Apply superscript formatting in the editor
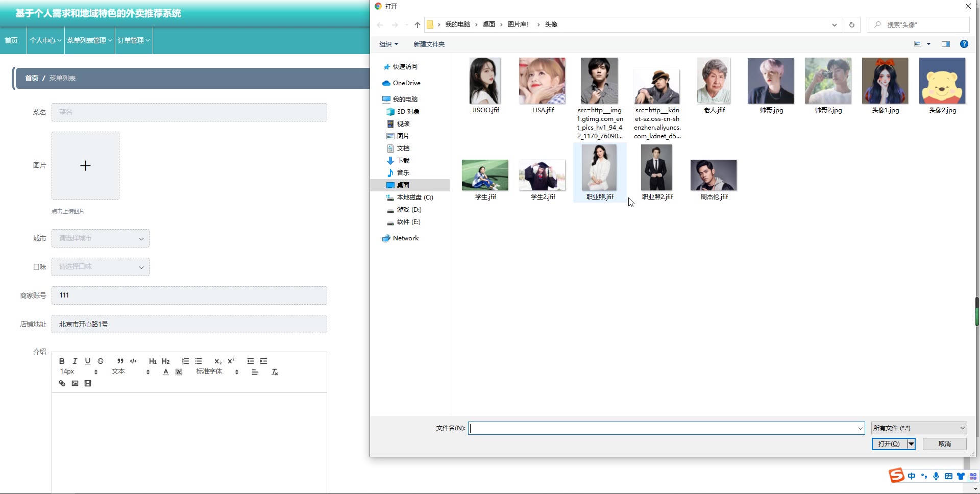This screenshot has height=494, width=980. pyautogui.click(x=231, y=361)
